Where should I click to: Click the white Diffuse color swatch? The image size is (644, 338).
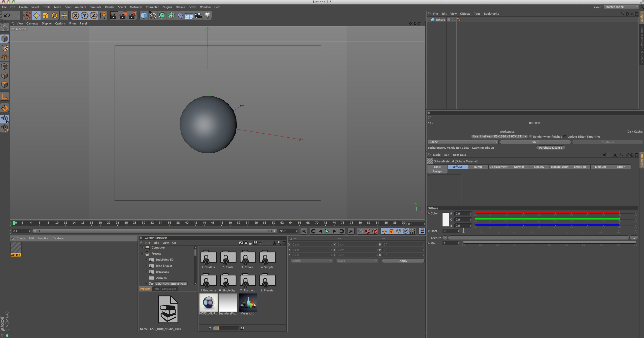click(x=446, y=220)
